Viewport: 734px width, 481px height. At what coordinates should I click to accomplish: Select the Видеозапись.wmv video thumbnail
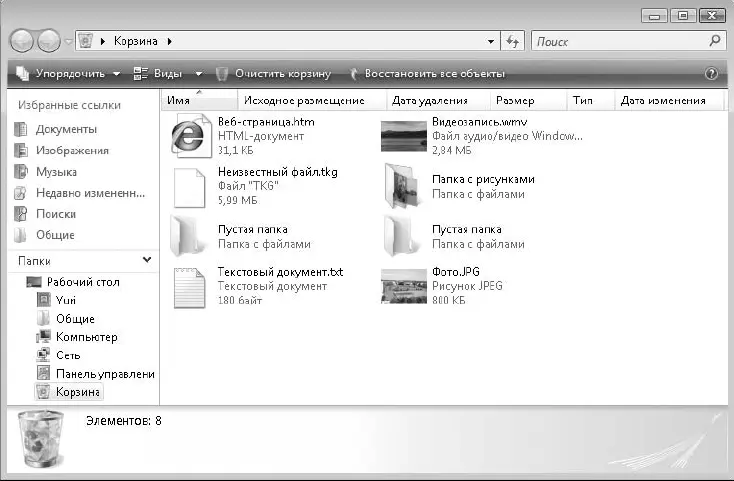coord(403,136)
